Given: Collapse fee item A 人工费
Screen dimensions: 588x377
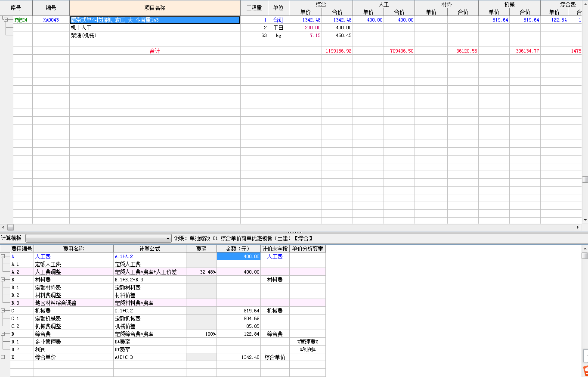Looking at the screenshot, I should [3, 256].
